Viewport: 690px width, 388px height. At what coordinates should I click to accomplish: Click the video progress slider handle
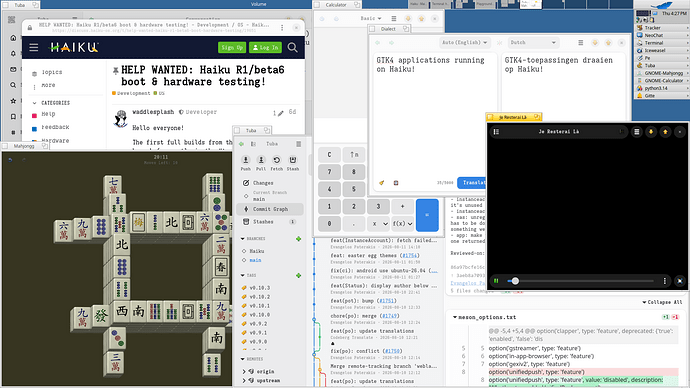(x=515, y=281)
